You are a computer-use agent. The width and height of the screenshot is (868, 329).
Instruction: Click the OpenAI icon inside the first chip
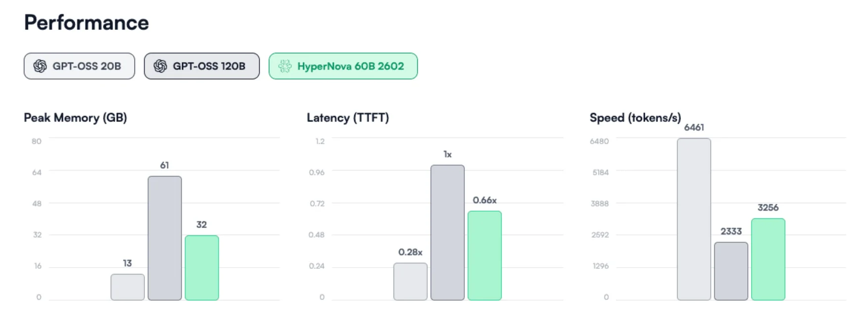tap(39, 66)
